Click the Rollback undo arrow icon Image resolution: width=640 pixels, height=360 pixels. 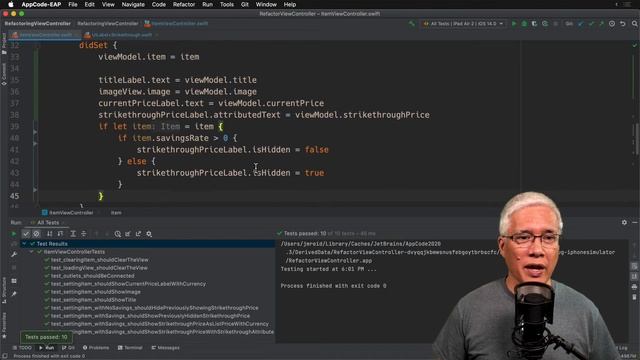click(x=622, y=24)
